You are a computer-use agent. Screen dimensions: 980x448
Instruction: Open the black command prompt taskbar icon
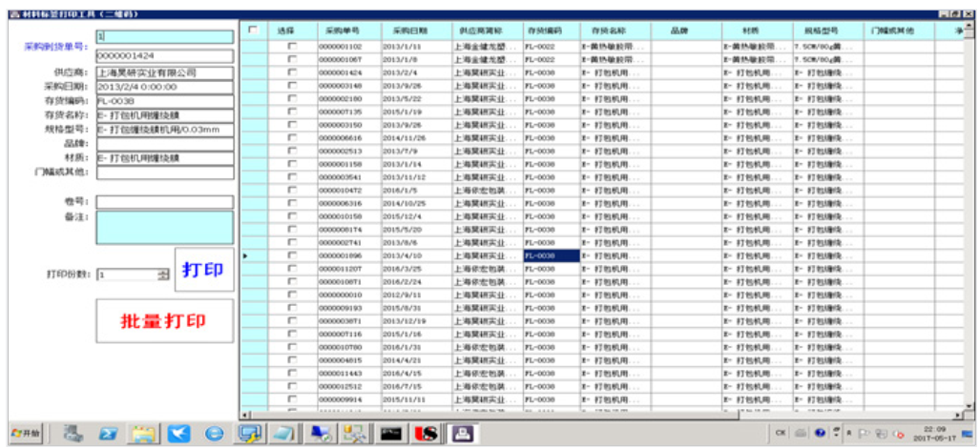coord(392,433)
